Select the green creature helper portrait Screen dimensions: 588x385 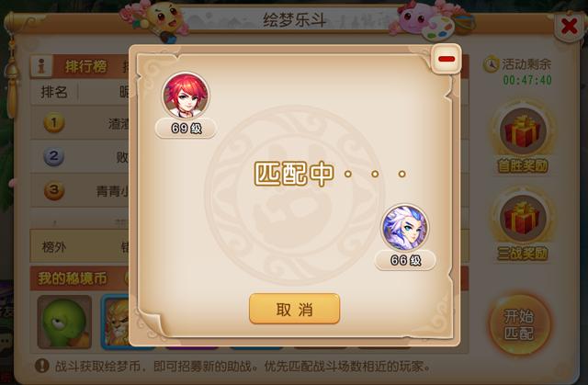coord(64,322)
